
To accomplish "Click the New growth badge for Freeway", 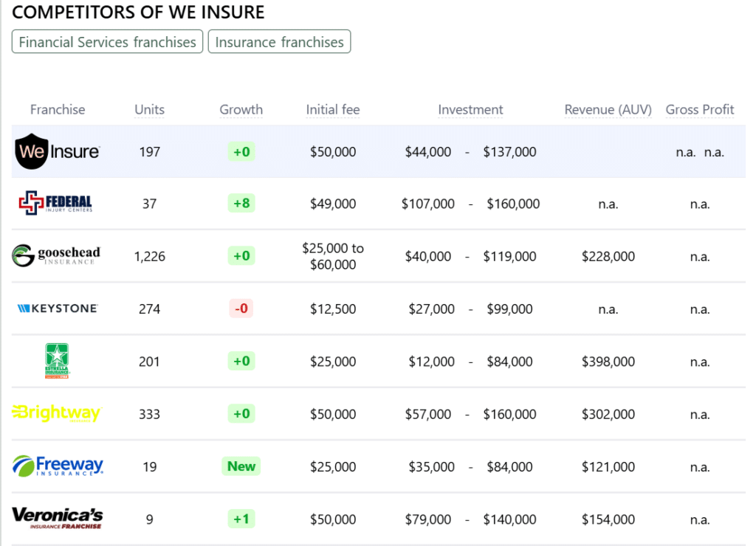I will pos(241,466).
